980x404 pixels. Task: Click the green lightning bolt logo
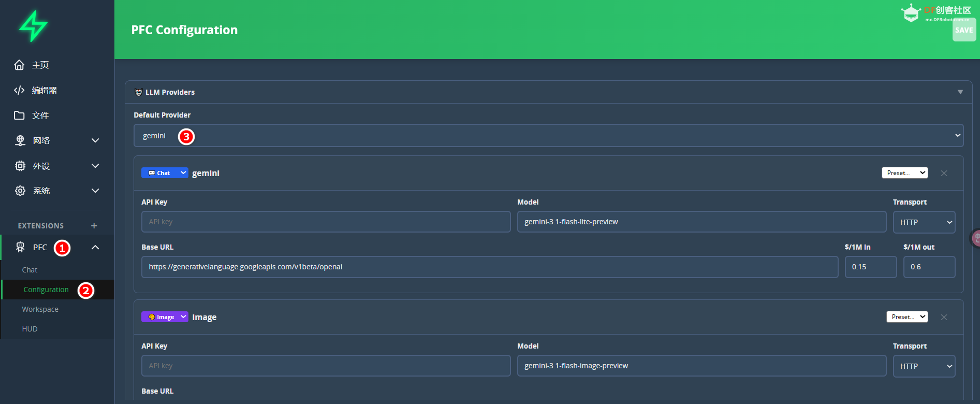pyautogui.click(x=33, y=26)
